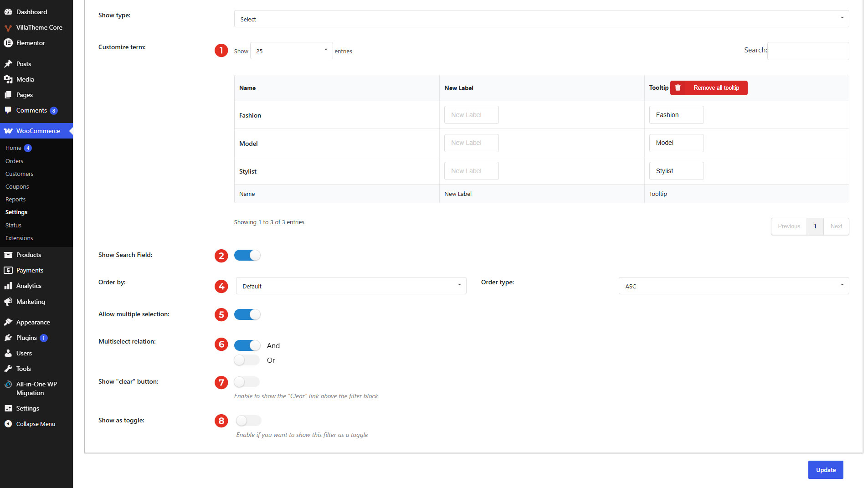
Task: Click the Tools wrench icon
Action: coord(8,369)
